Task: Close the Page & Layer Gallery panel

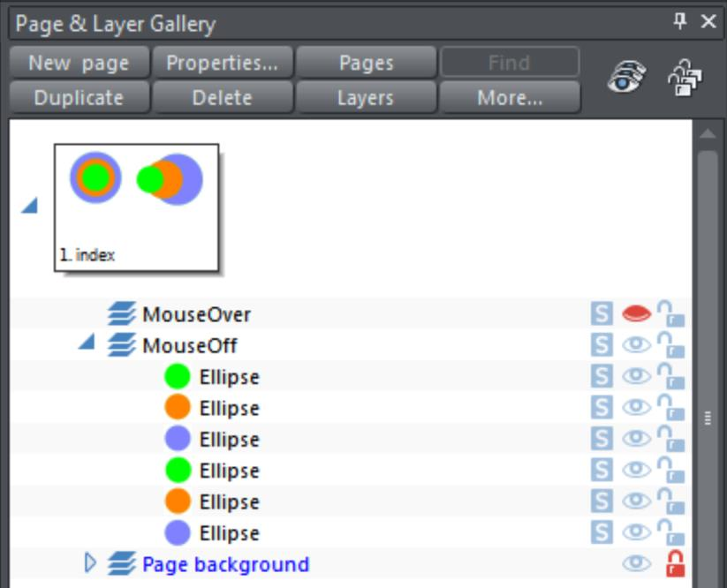Action: (708, 21)
